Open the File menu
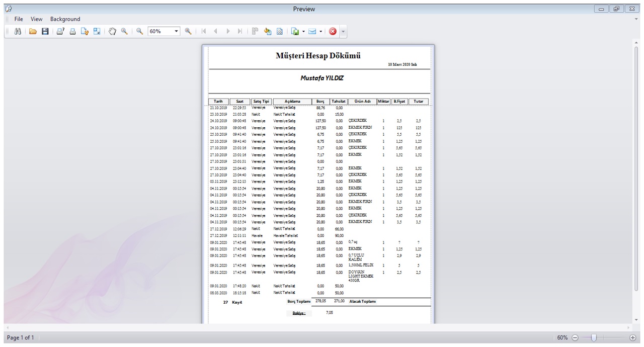Image resolution: width=644 pixels, height=347 pixels. pos(19,19)
